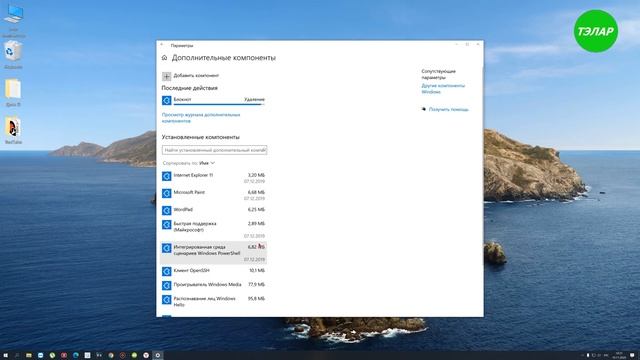The width and height of the screenshot is (640, 360).
Task: Click the Проигрыватель Windows Media component icon
Action: coord(167,285)
